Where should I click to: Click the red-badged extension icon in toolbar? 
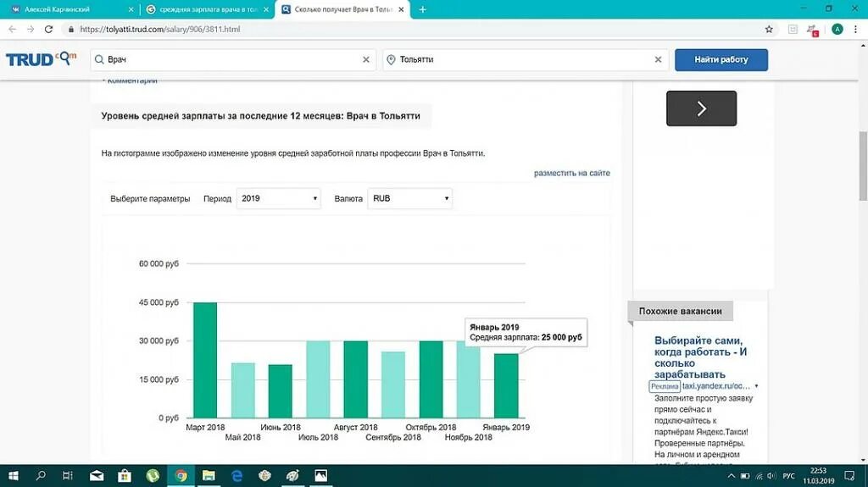coord(812,30)
